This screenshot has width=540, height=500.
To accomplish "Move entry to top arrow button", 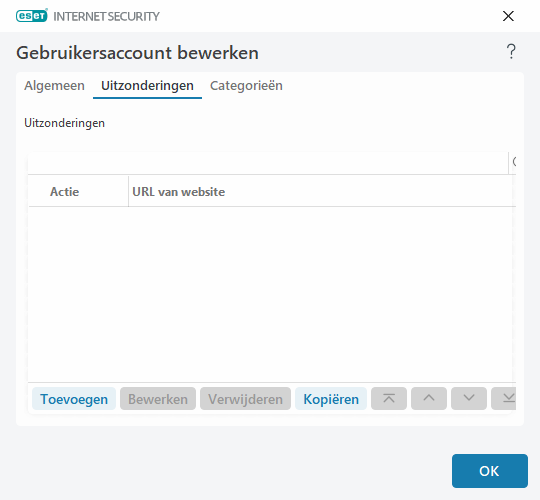I will pyautogui.click(x=389, y=399).
